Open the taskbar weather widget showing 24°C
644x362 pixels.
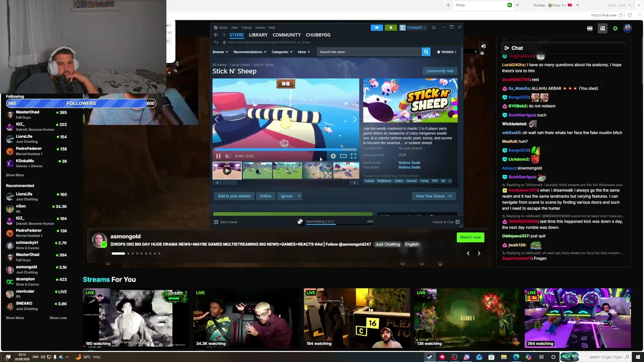tap(88, 357)
